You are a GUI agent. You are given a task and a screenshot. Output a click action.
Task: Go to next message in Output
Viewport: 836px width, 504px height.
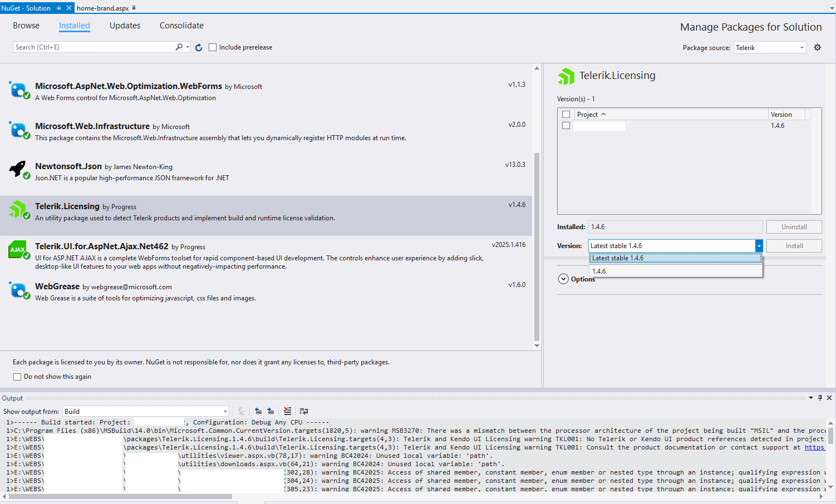click(271, 411)
